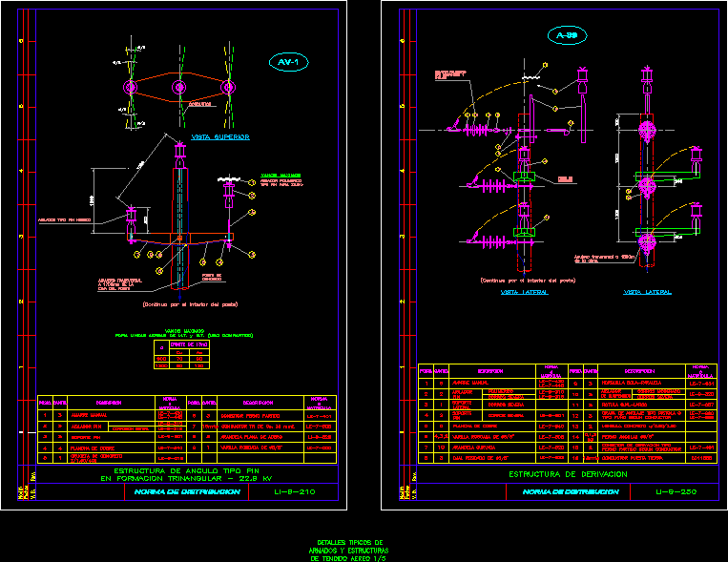The image size is (728, 562).
Task: Select ARANDELA PLANA DE ACERO in left table
Action: click(251, 437)
